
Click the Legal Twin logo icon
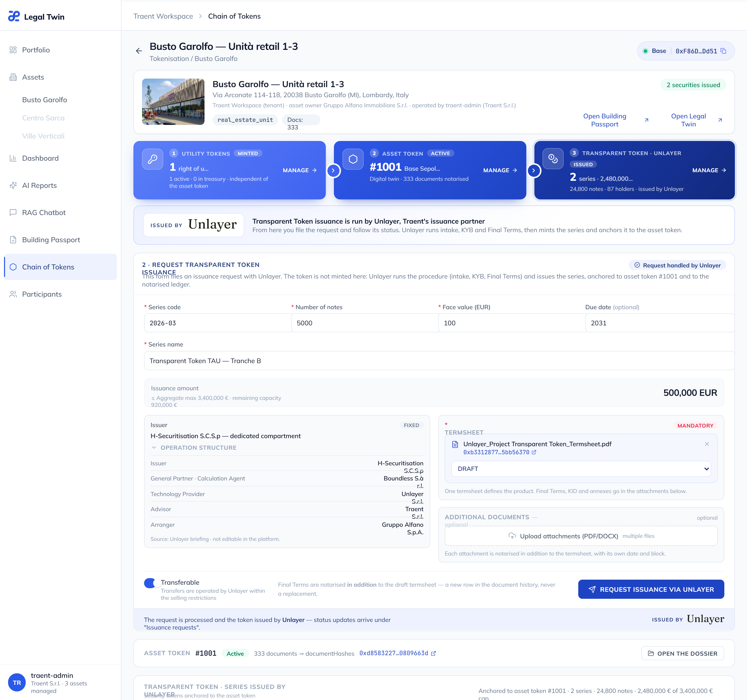14,16
